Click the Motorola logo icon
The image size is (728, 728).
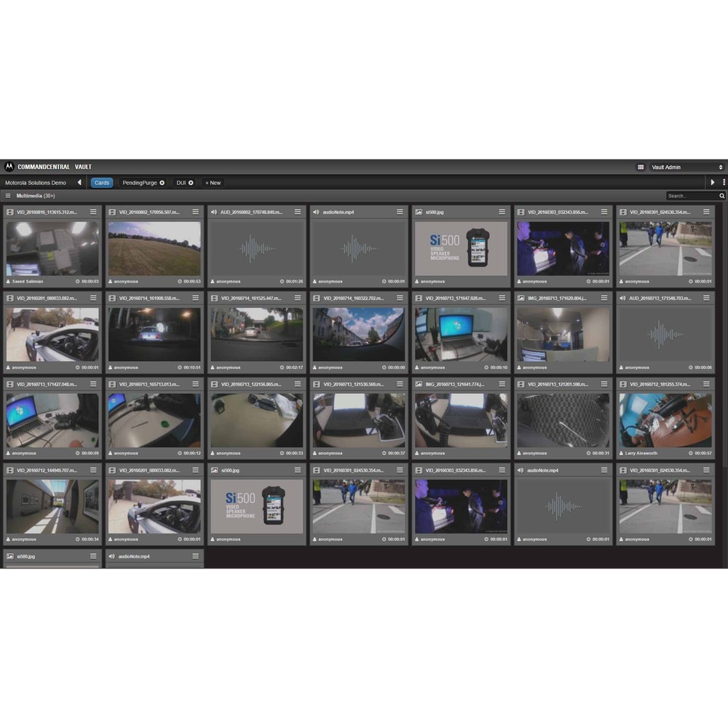click(9, 167)
